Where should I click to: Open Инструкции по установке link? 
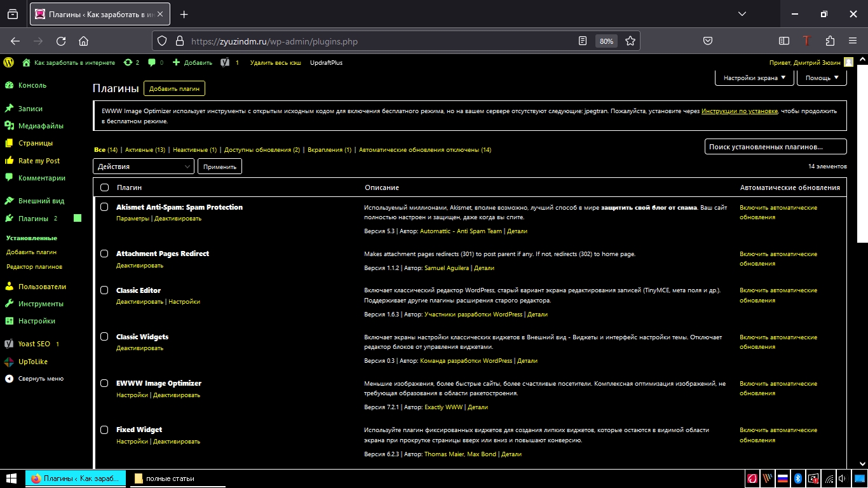(740, 111)
